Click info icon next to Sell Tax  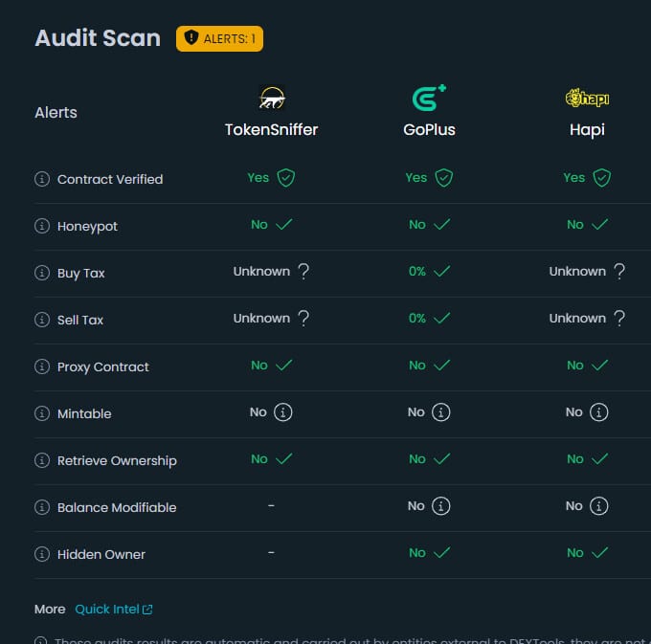click(x=41, y=320)
